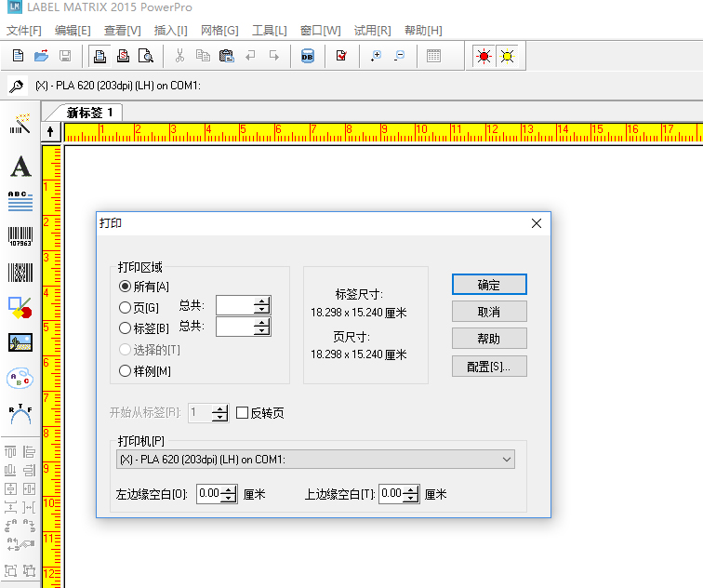Select the picture insert tool

tap(20, 342)
